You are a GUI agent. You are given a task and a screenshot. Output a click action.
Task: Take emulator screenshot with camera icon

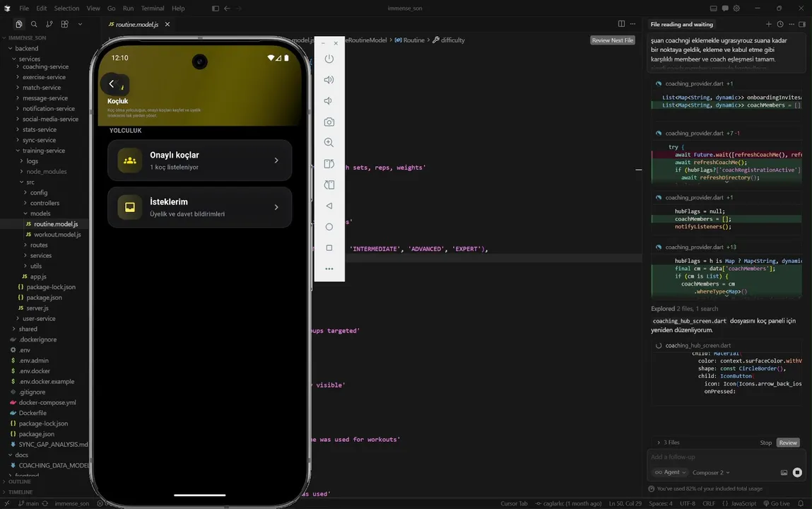(x=329, y=122)
